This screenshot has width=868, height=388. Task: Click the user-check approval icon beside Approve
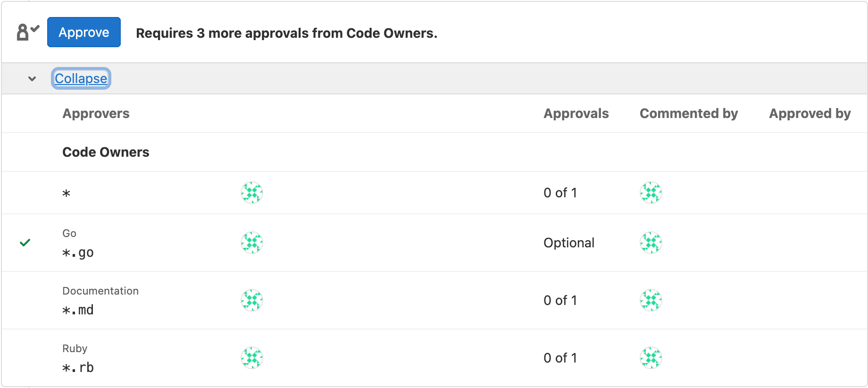(x=26, y=31)
